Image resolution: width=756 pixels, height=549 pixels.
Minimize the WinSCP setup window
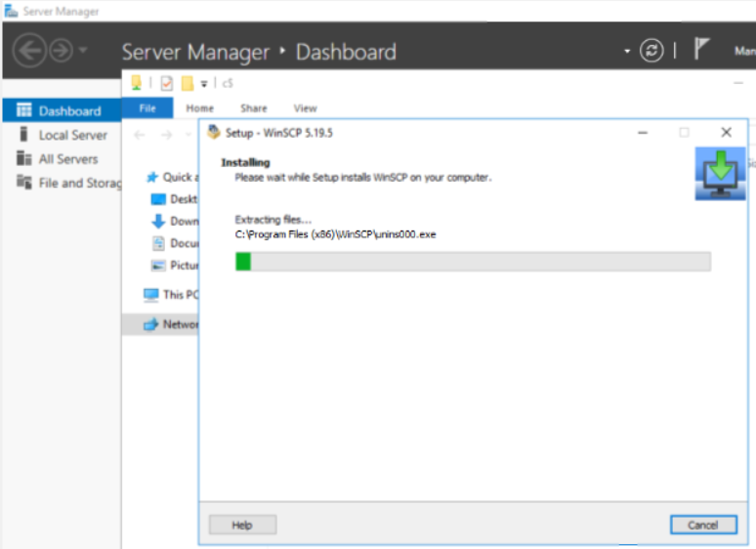[643, 133]
